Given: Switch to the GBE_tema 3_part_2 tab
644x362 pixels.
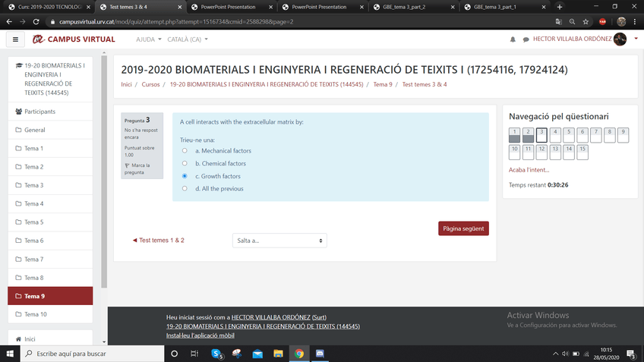Looking at the screenshot, I should point(414,7).
